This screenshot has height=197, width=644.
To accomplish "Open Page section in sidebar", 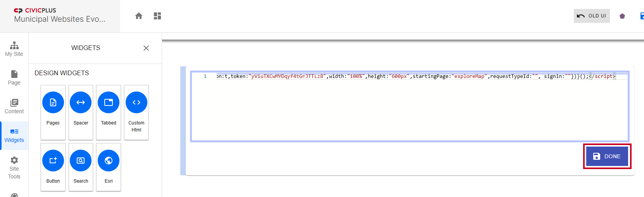I will (x=14, y=78).
